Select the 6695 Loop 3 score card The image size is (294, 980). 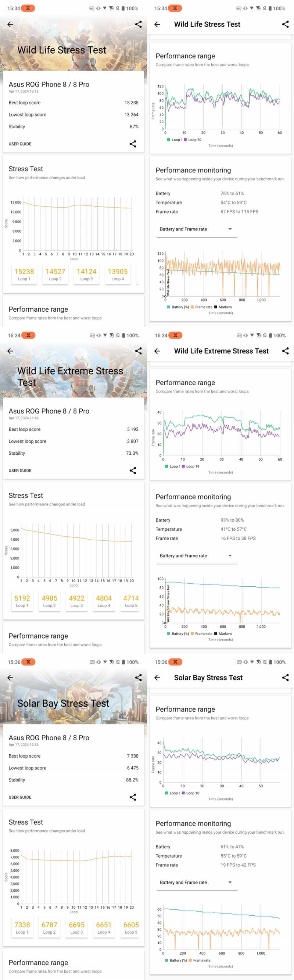coord(76,928)
